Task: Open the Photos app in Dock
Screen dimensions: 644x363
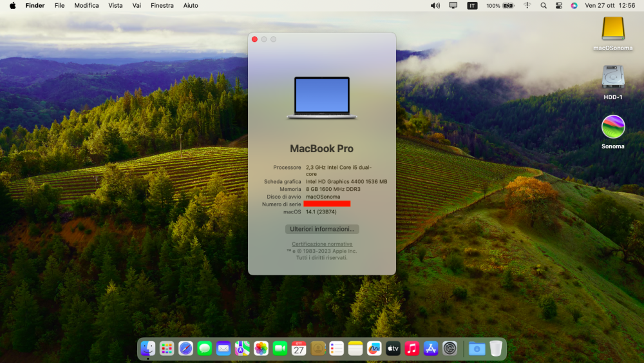Action: click(261, 349)
